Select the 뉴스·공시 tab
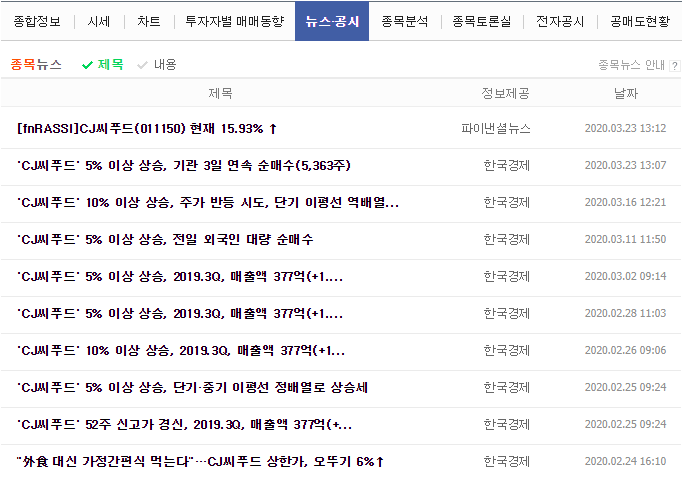Image resolution: width=683 pixels, height=489 pixels. 332,21
